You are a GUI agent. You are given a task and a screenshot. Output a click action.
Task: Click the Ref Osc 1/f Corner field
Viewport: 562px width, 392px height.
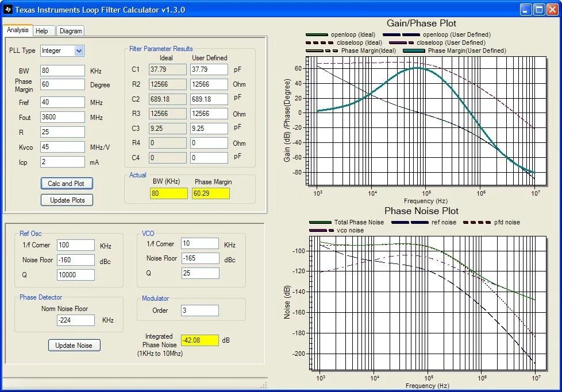76,245
